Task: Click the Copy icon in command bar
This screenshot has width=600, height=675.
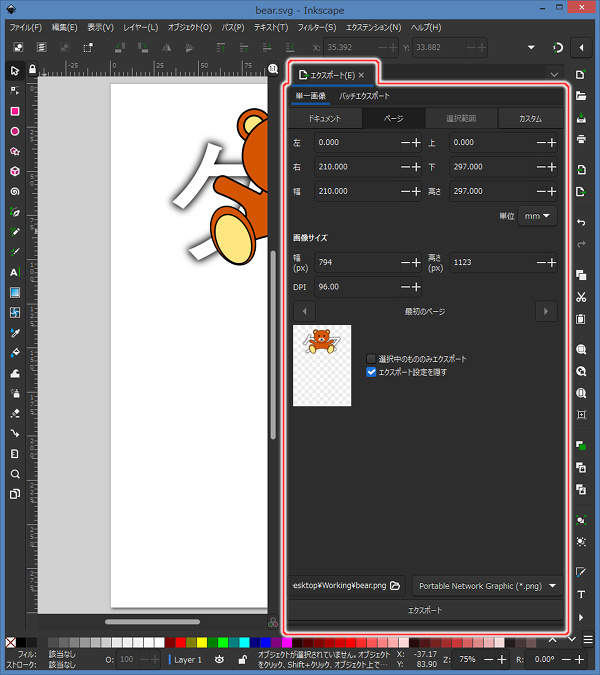Action: point(581,275)
